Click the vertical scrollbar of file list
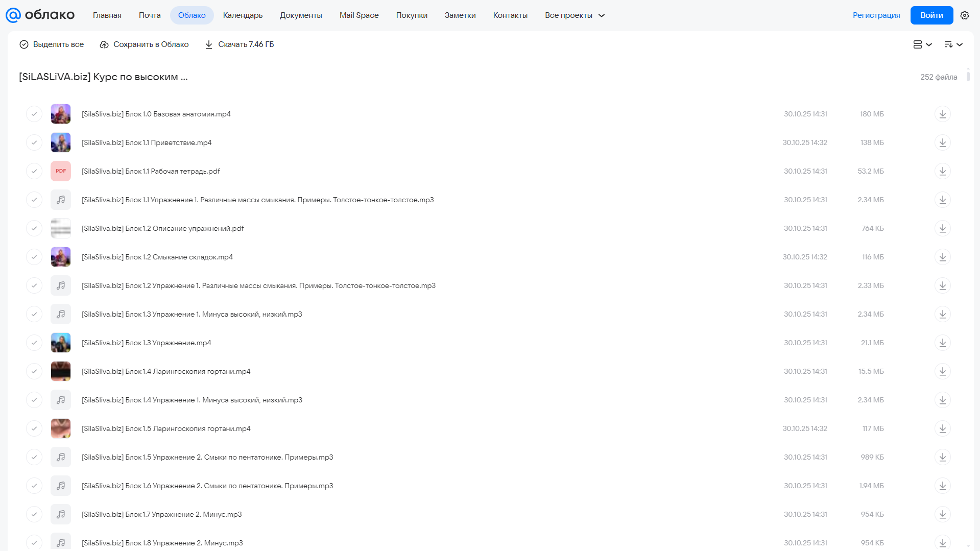The image size is (980, 551). pyautogui.click(x=968, y=76)
